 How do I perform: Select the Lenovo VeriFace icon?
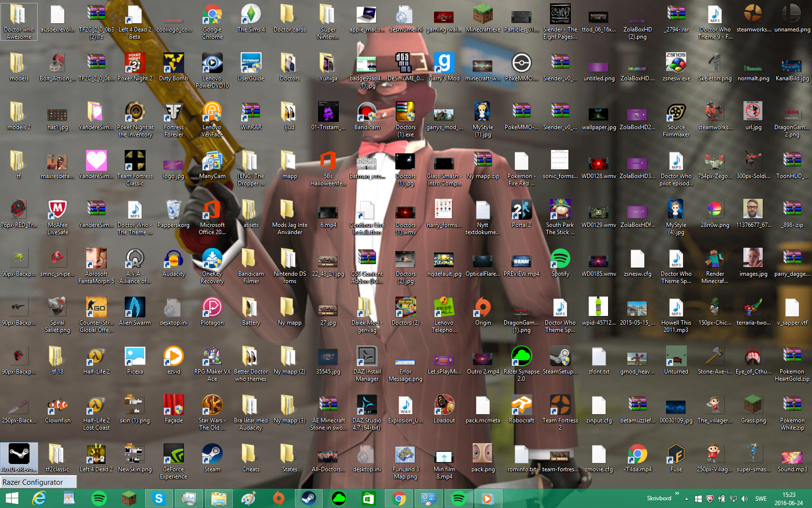click(x=212, y=120)
